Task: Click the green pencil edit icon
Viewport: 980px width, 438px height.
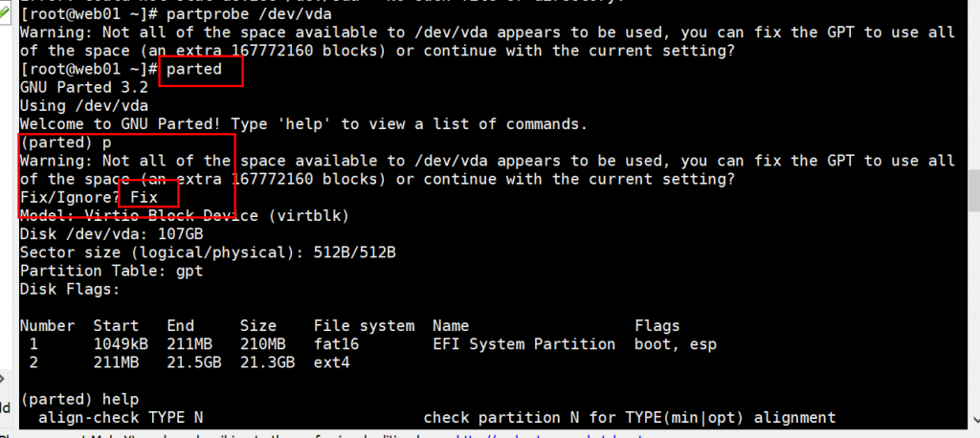Action: (x=5, y=13)
